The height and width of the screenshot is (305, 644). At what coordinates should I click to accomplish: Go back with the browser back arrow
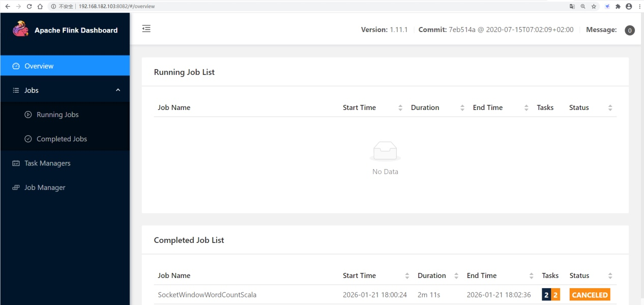pyautogui.click(x=7, y=6)
